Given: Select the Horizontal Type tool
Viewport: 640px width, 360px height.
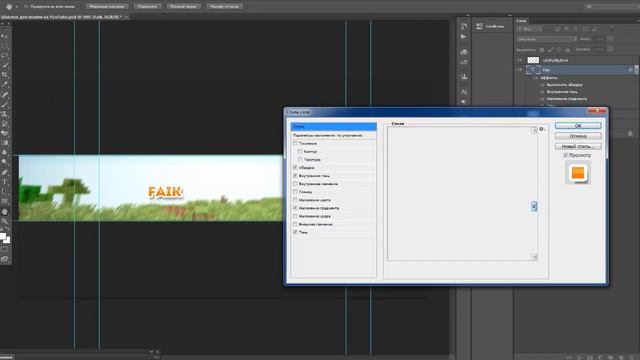Looking at the screenshot, I should click(5, 182).
